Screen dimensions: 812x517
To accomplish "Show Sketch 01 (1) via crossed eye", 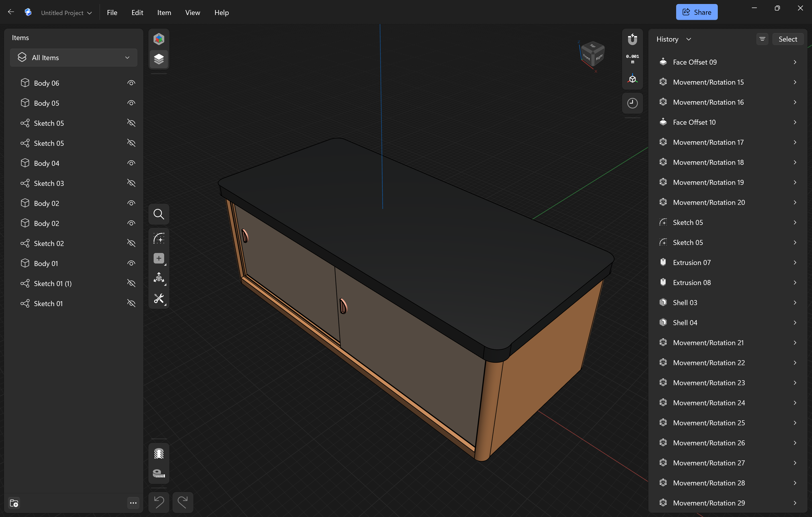I will click(131, 283).
